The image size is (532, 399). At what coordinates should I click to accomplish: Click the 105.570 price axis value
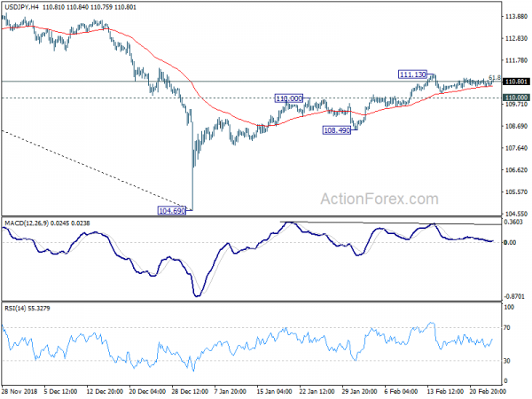pos(516,192)
